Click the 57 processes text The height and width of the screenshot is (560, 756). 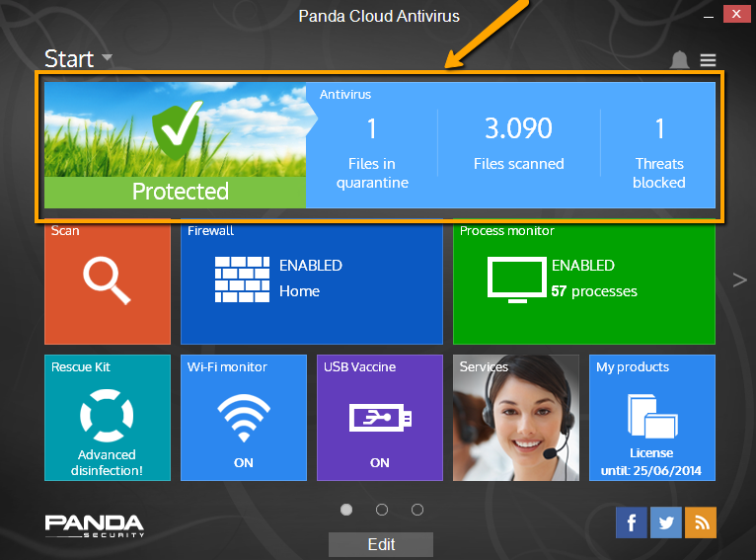(x=594, y=291)
